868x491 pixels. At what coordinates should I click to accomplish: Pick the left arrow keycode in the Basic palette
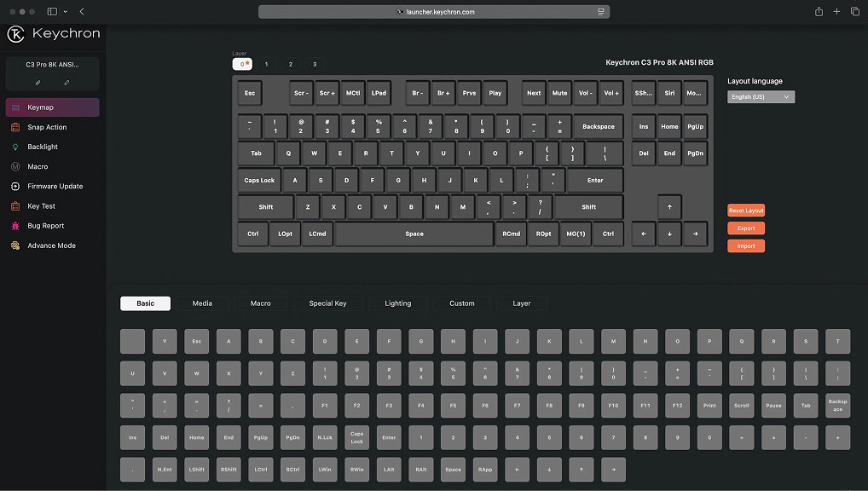(x=517, y=470)
